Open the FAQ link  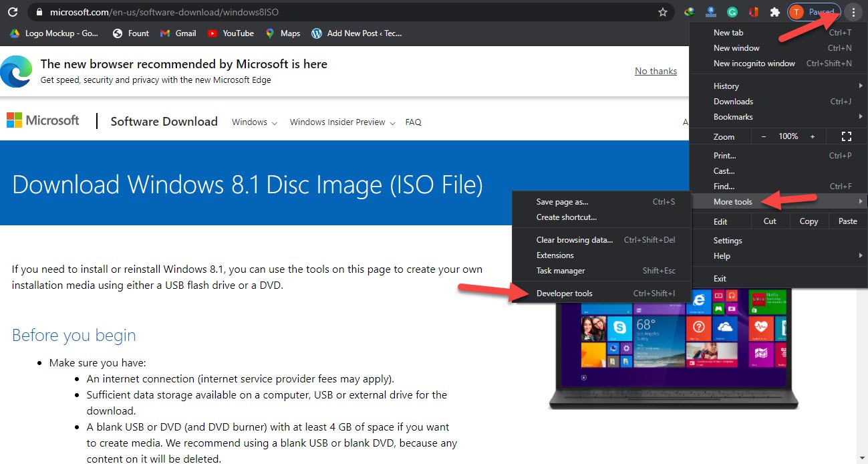coord(413,122)
